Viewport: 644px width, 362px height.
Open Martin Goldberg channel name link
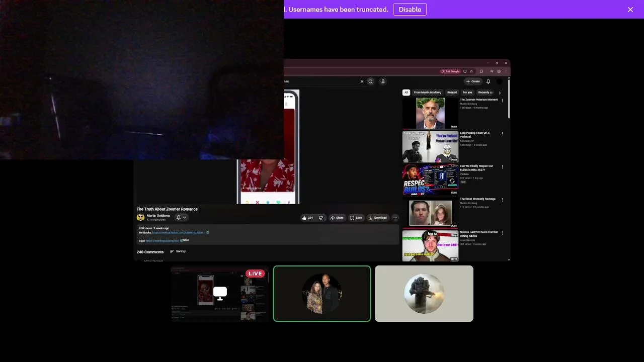tap(158, 216)
